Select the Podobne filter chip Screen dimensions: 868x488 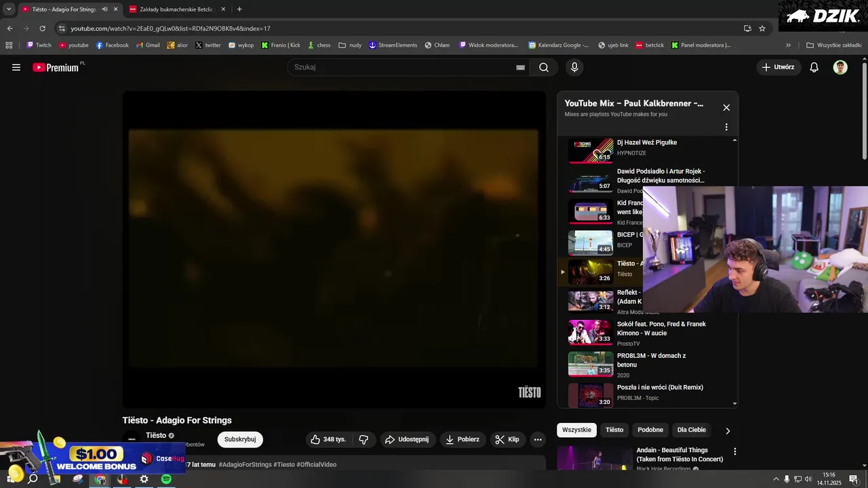tap(650, 430)
